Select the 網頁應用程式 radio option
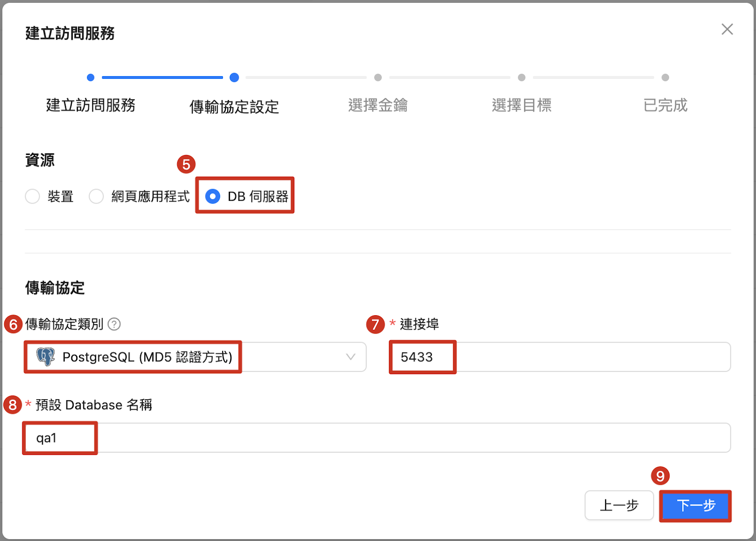The width and height of the screenshot is (756, 541). tap(96, 196)
